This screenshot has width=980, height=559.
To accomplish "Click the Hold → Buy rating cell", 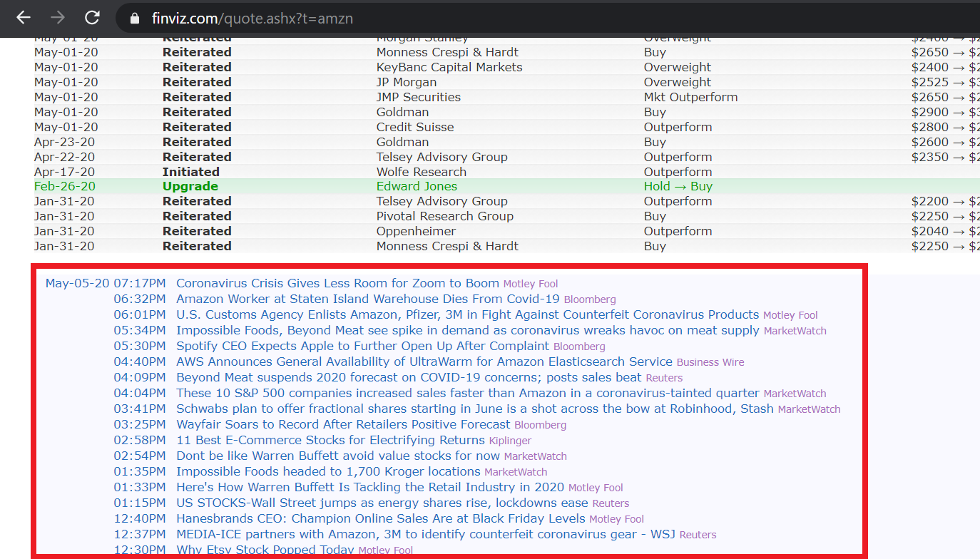I will click(x=678, y=187).
